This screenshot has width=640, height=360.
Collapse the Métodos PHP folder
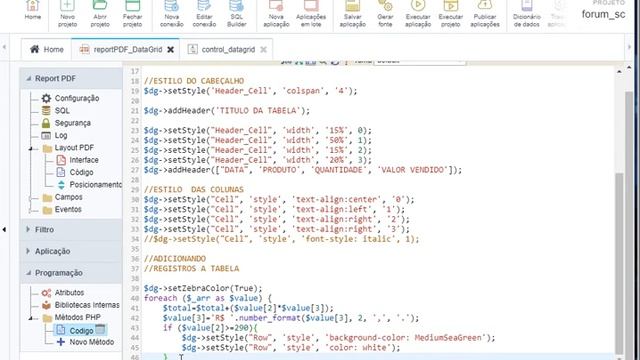click(31, 318)
